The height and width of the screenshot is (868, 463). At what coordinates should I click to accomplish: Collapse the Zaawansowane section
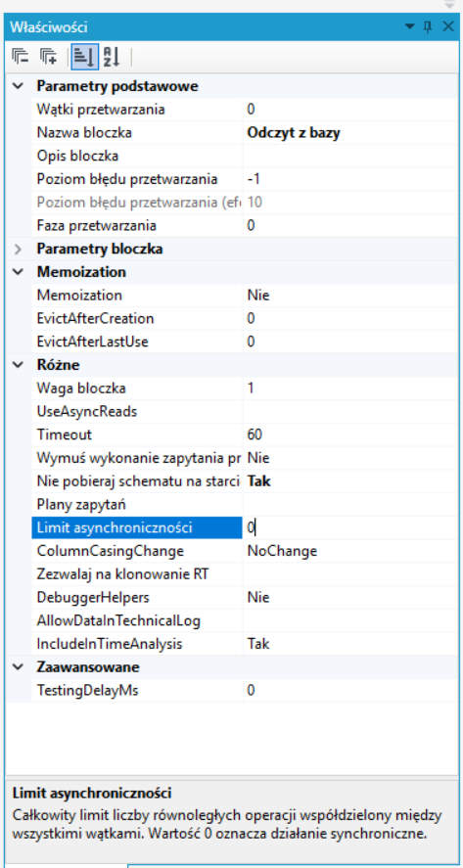pos(19,667)
